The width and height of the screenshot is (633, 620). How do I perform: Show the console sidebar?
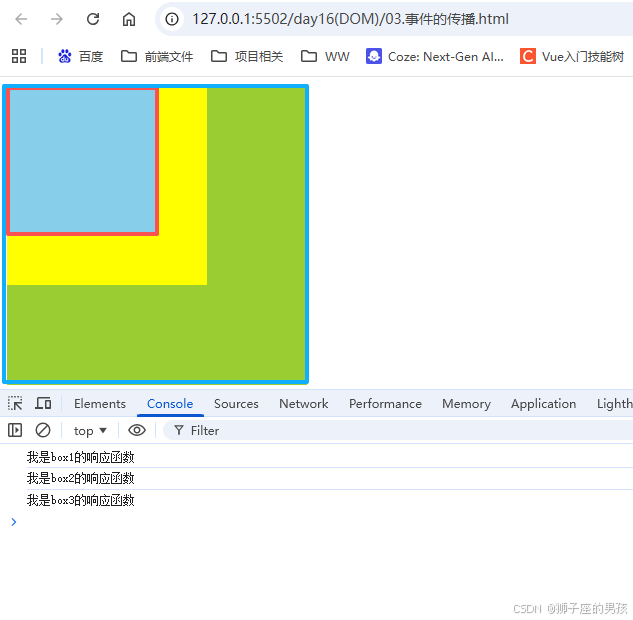15,430
